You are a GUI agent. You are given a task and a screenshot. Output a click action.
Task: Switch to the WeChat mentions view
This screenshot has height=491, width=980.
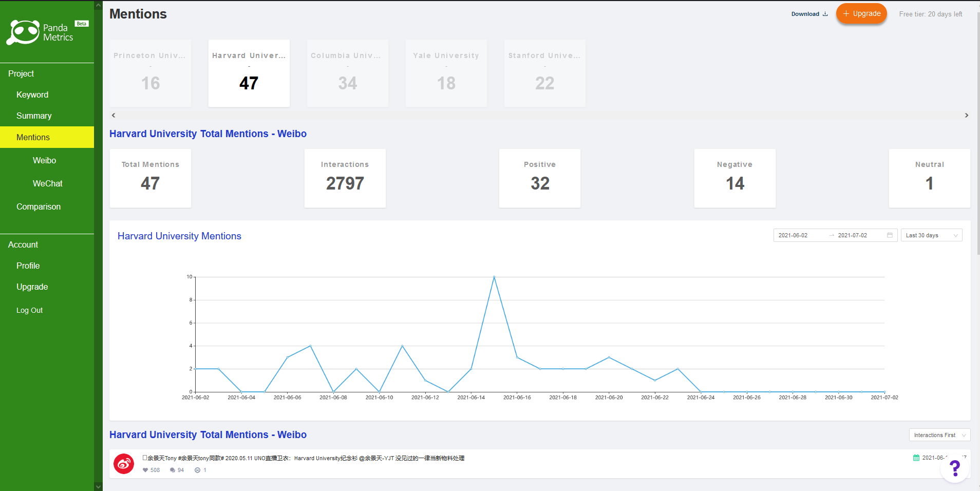coord(47,183)
